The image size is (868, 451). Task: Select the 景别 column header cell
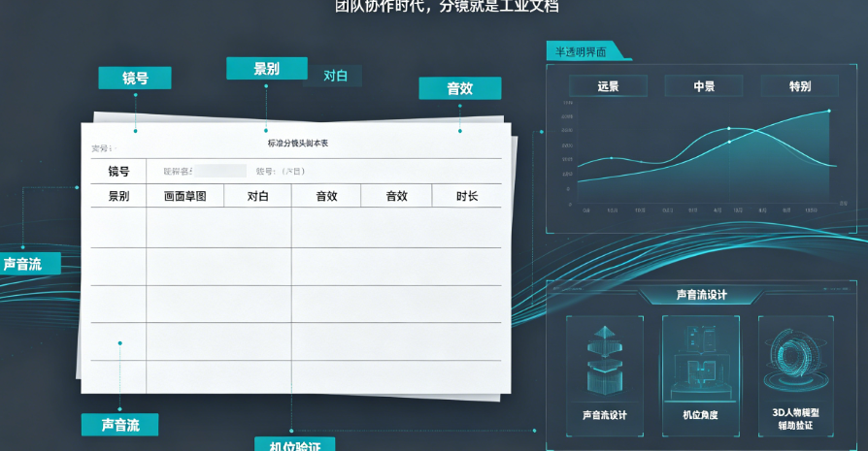(118, 196)
